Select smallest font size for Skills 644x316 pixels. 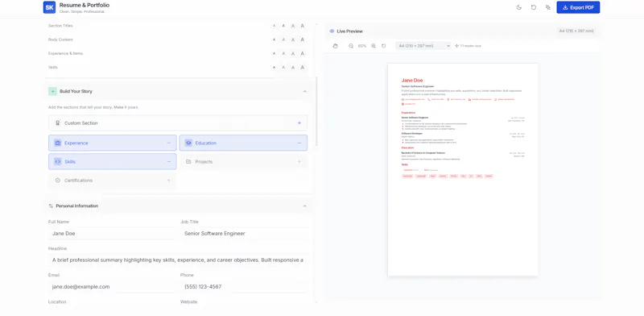274,67
